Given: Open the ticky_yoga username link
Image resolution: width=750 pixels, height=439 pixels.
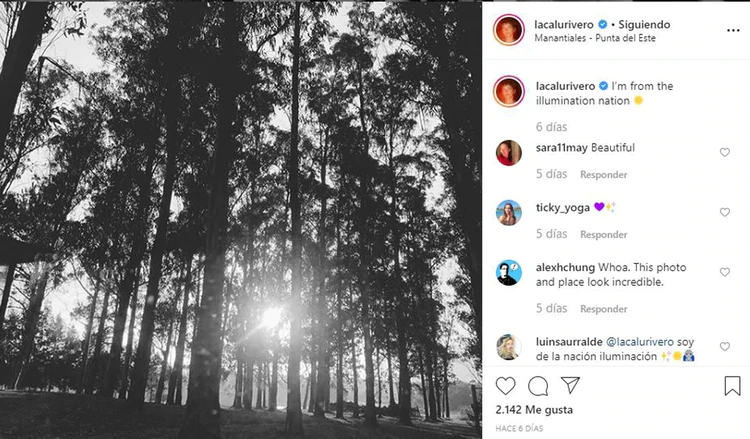Looking at the screenshot, I should tap(562, 208).
